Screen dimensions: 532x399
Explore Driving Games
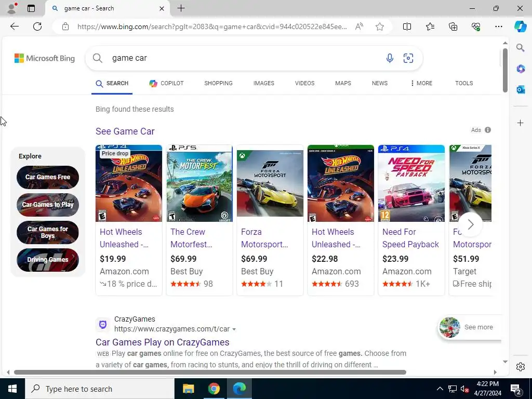tap(48, 260)
